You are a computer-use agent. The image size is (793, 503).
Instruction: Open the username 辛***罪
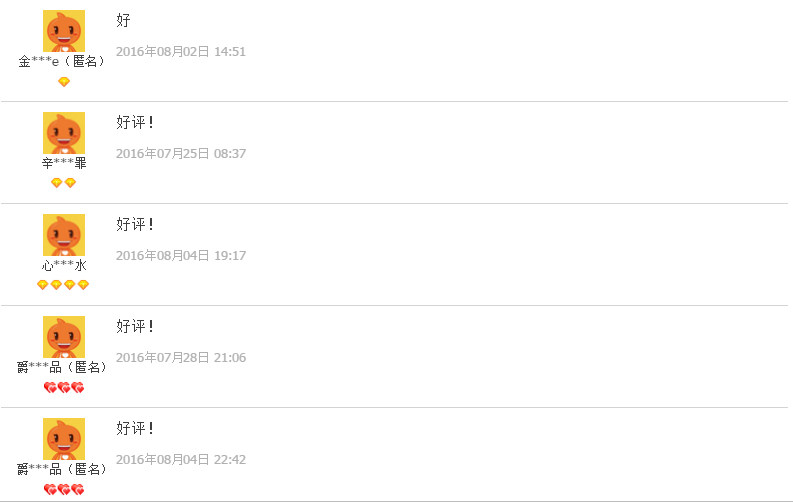tap(64, 163)
